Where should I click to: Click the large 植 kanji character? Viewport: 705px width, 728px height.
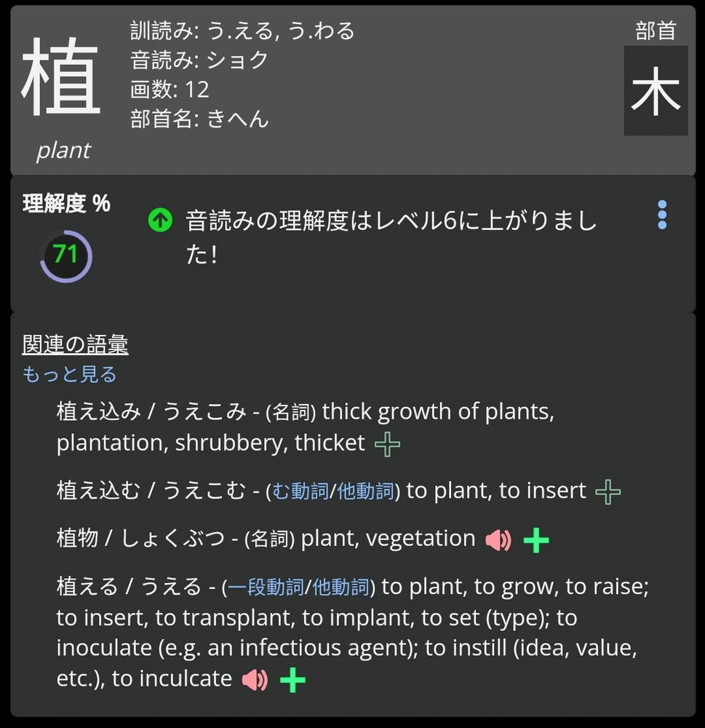[60, 76]
